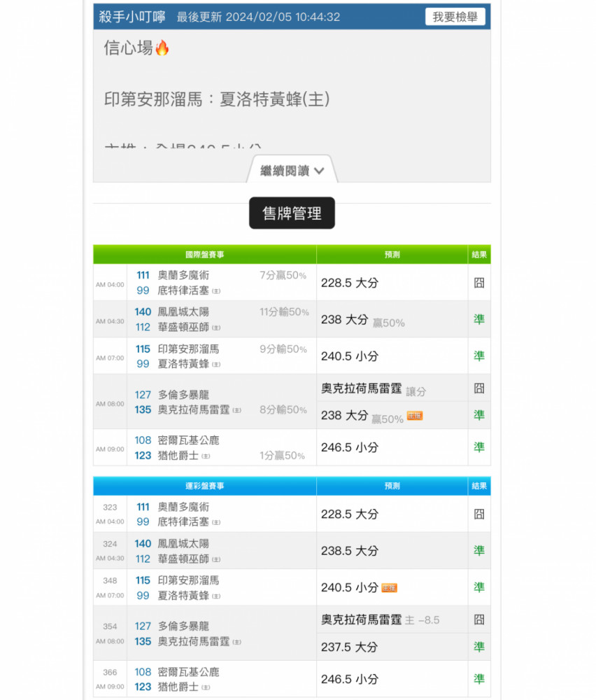The width and height of the screenshot is (596, 700).
Task: Click the 我要檢舉 report button
Action: (x=455, y=17)
